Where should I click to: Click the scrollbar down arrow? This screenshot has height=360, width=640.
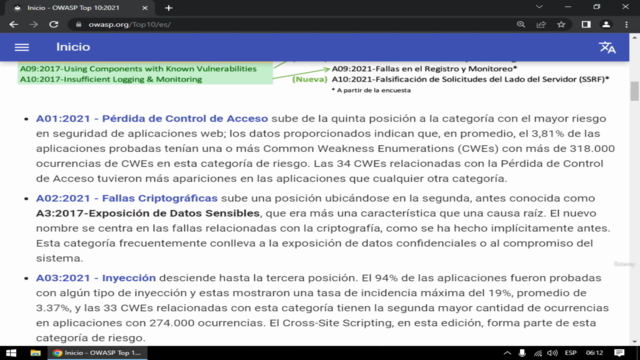coord(634,342)
